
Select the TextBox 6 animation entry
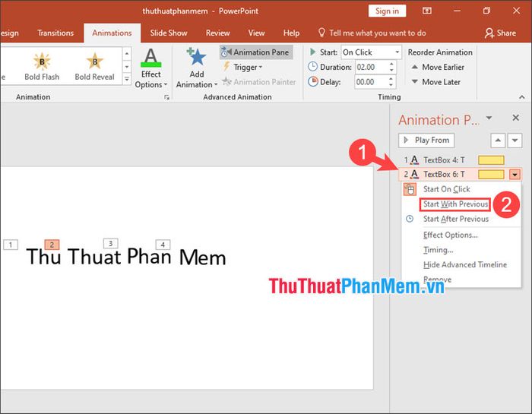click(460, 174)
